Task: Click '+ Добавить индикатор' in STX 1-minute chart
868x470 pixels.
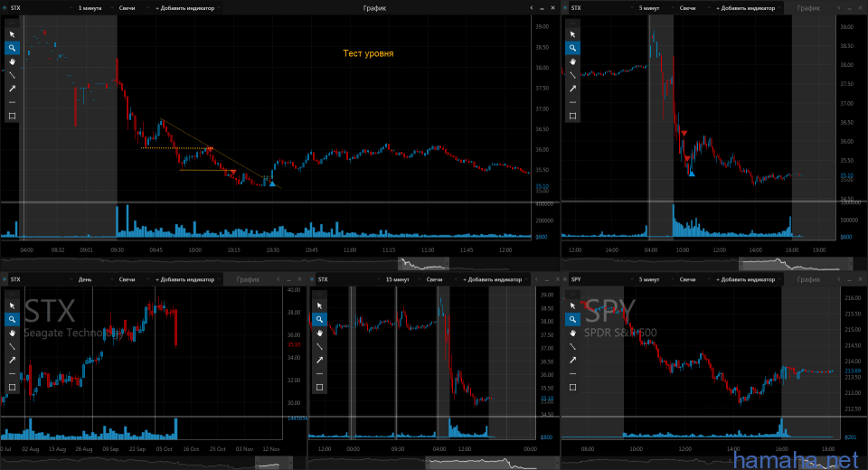Action: pyautogui.click(x=187, y=8)
